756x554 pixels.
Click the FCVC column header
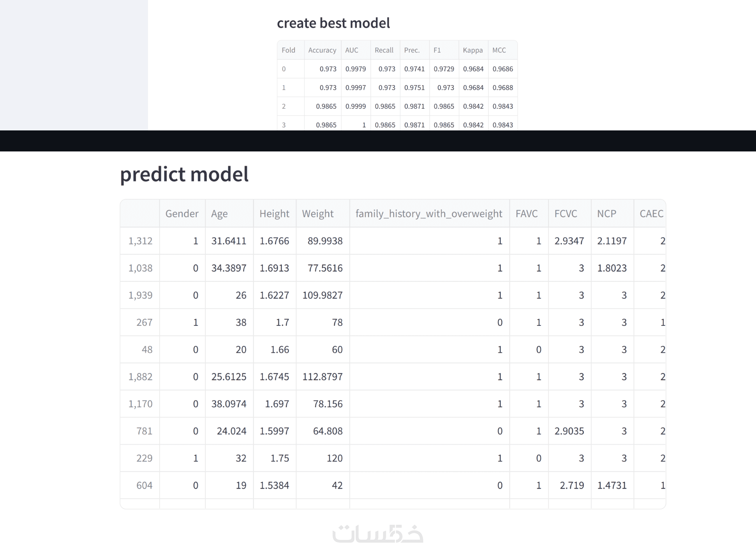tap(566, 213)
